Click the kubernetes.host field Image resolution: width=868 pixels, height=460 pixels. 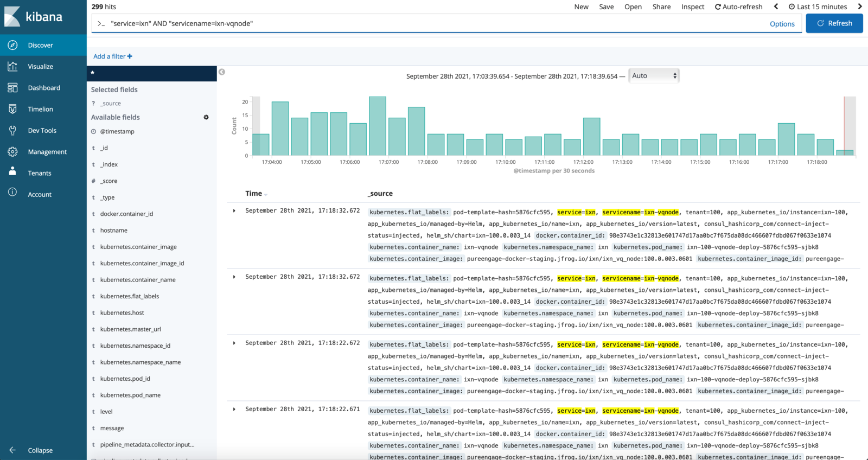coord(122,313)
